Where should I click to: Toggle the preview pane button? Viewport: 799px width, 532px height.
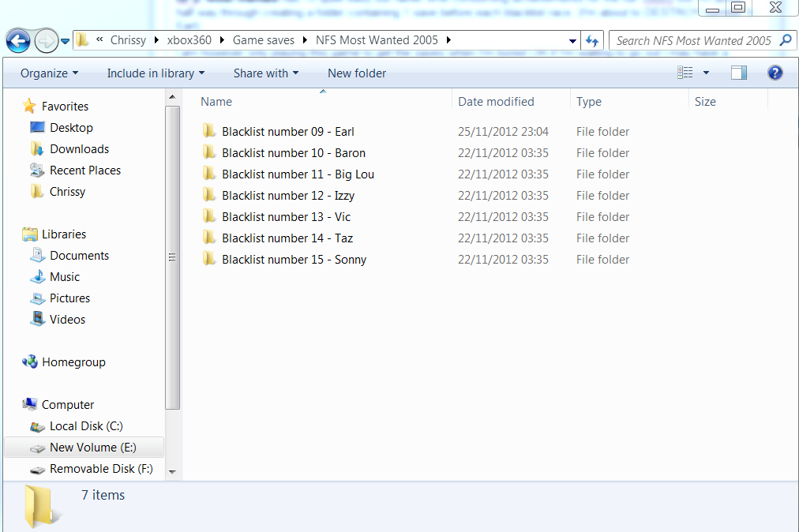[739, 73]
